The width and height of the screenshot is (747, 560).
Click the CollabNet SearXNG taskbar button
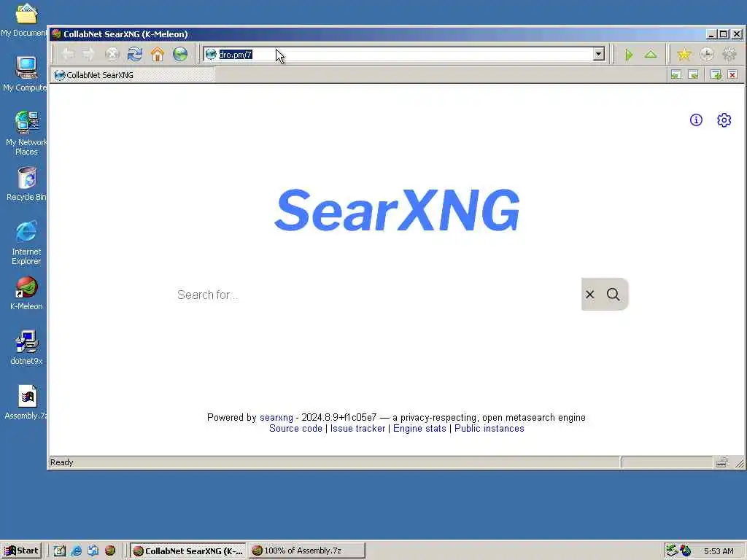tap(187, 551)
